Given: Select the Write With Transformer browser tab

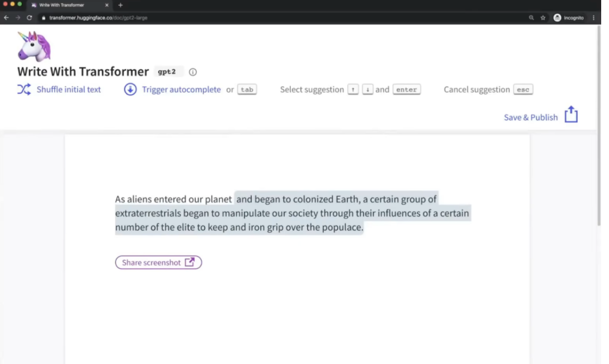Looking at the screenshot, I should click(68, 5).
